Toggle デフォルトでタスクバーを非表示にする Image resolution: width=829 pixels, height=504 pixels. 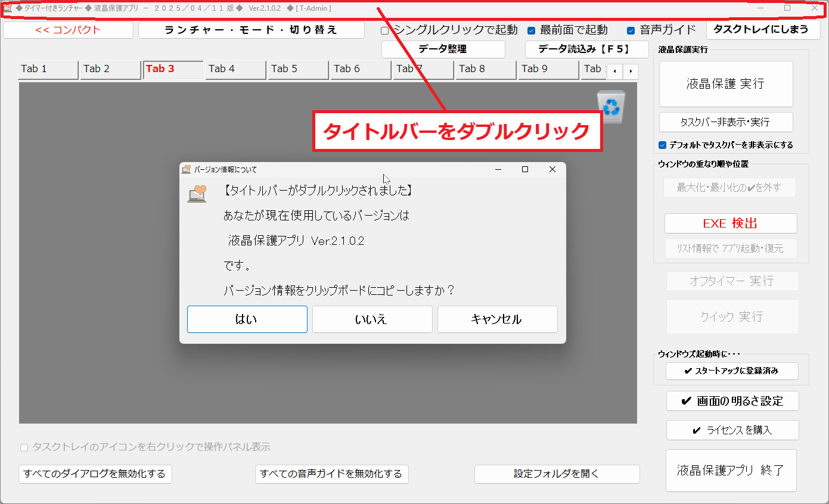coord(663,145)
